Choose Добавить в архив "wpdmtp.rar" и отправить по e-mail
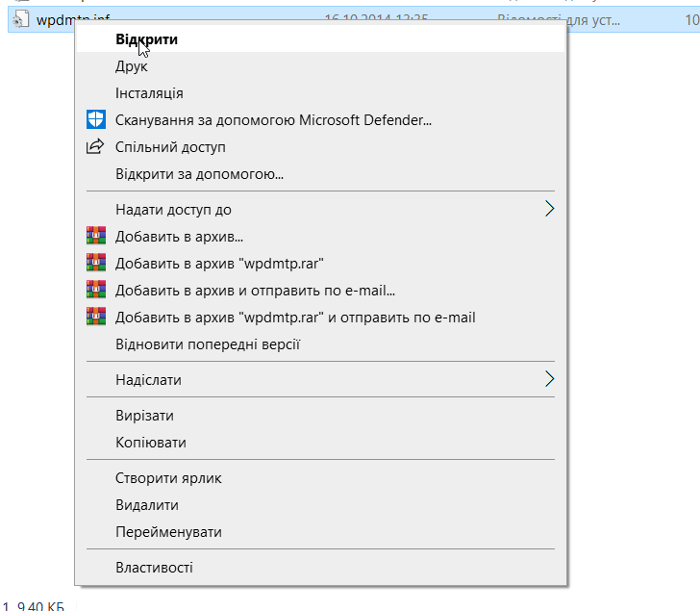 (x=320, y=318)
